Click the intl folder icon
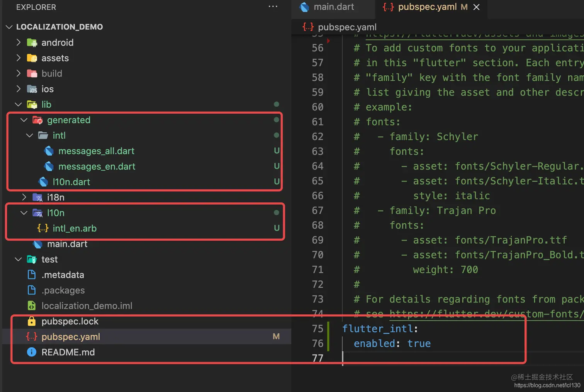Screen dimensions: 584x392 point(43,136)
